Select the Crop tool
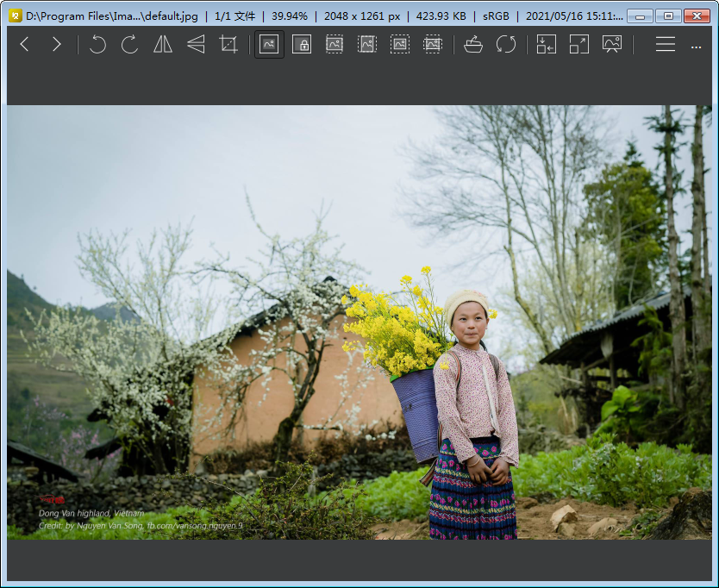 (x=228, y=45)
